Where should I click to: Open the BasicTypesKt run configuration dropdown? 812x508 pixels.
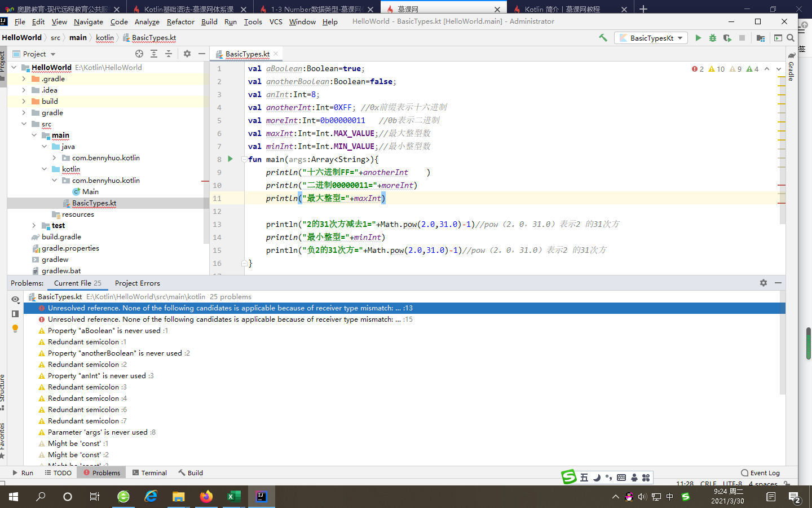click(x=651, y=38)
